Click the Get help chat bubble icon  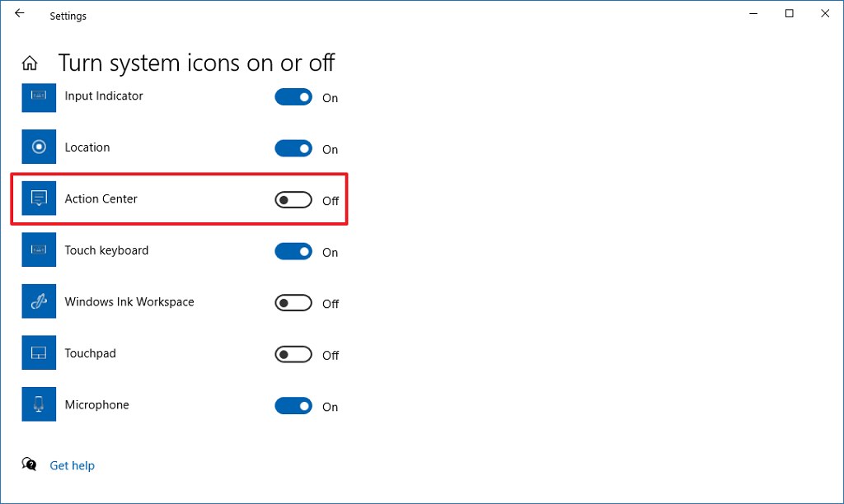[x=29, y=464]
